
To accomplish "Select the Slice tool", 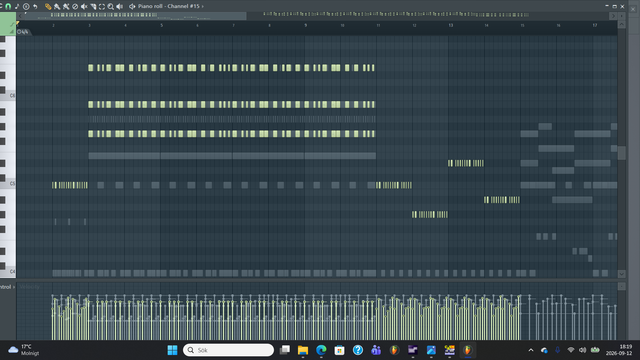I will pyautogui.click(x=93, y=6).
